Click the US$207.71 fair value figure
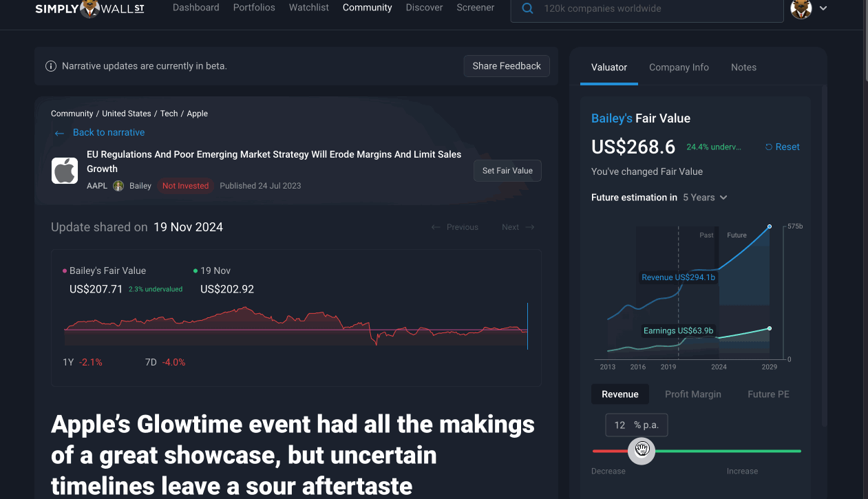Viewport: 868px width, 499px height. (96, 289)
